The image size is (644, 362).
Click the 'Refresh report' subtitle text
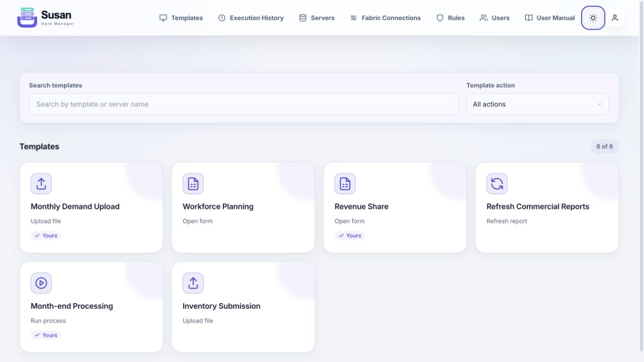(507, 221)
